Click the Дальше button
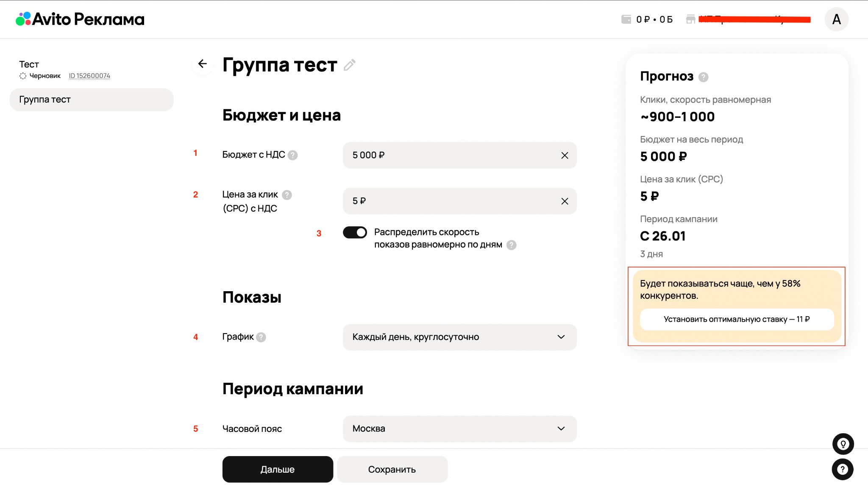Screen dimensions: 868x490 point(278,469)
